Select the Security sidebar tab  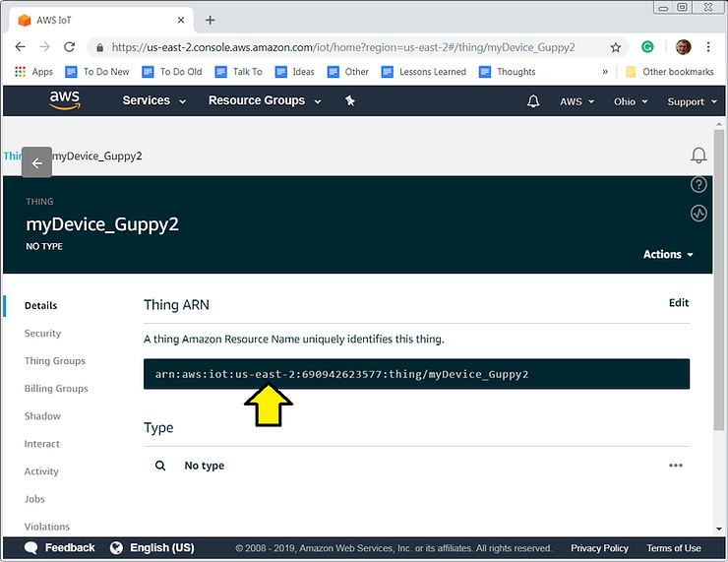pos(42,334)
